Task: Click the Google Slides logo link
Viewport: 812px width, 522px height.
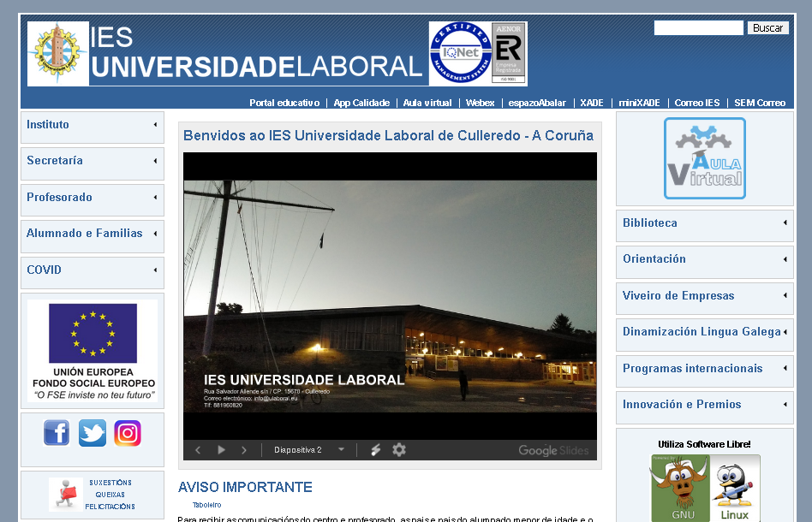Action: click(x=553, y=450)
